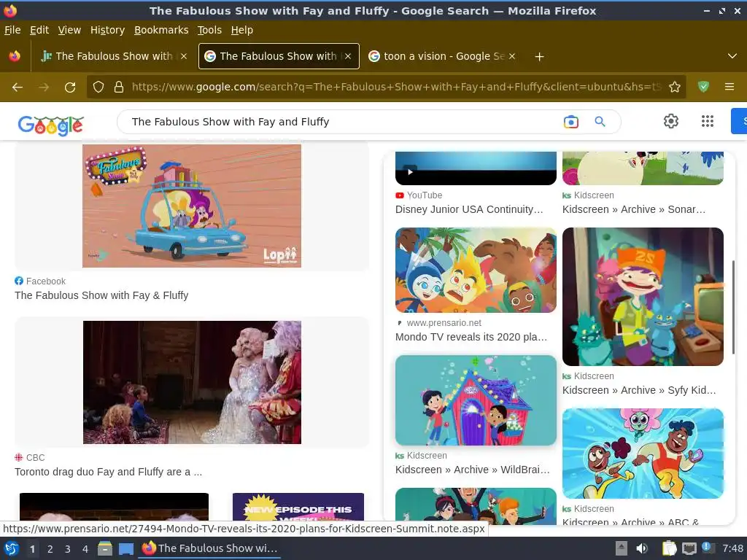Open the Edit menu

click(39, 30)
